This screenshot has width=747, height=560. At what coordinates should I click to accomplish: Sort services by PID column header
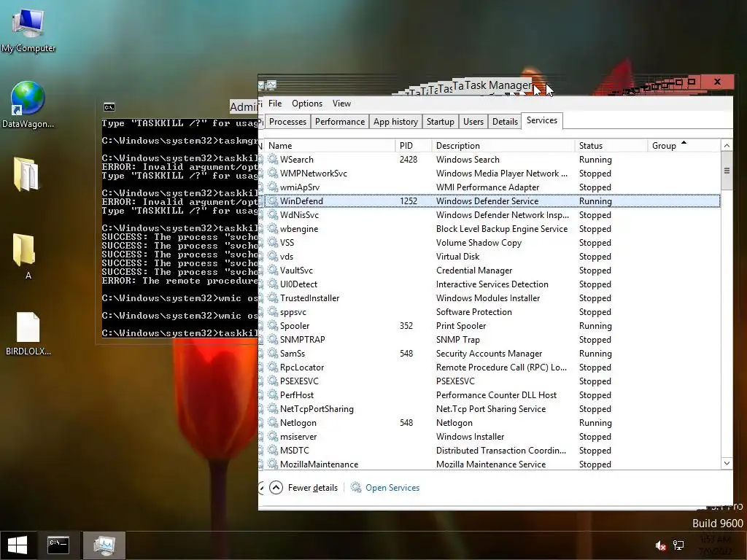pos(413,146)
